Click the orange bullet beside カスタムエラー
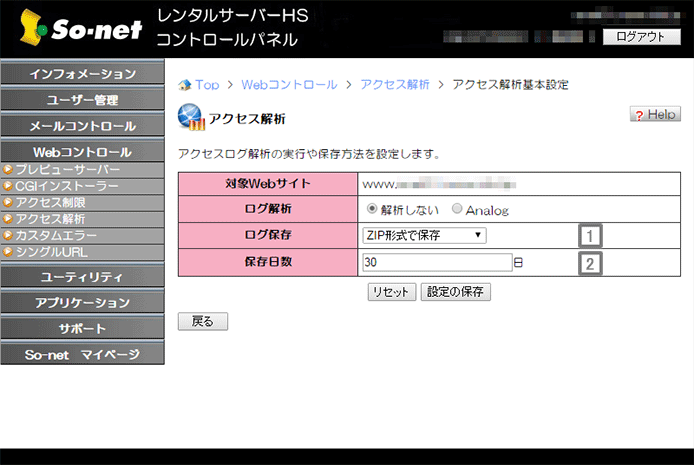The height and width of the screenshot is (465, 694). (x=8, y=235)
